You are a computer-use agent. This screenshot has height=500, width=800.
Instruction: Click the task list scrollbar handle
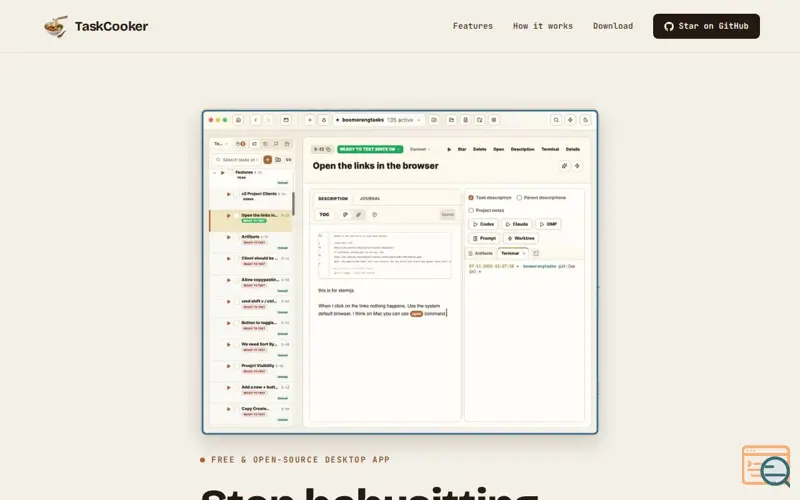(293, 204)
